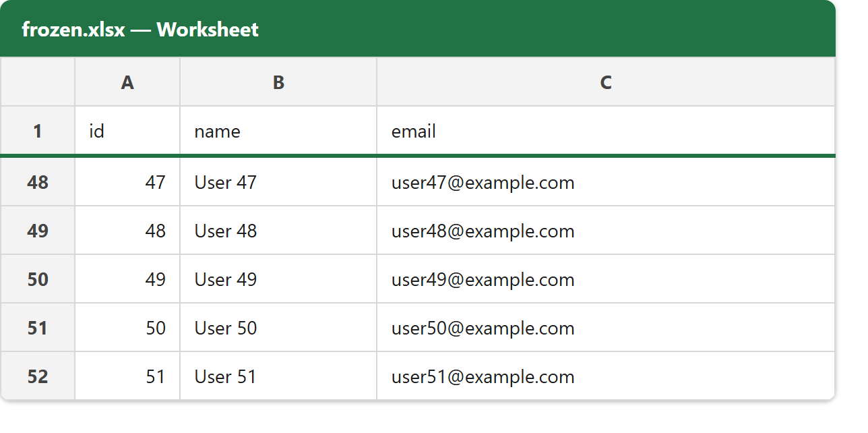Select row header 51
The image size is (868, 433).
[38, 327]
